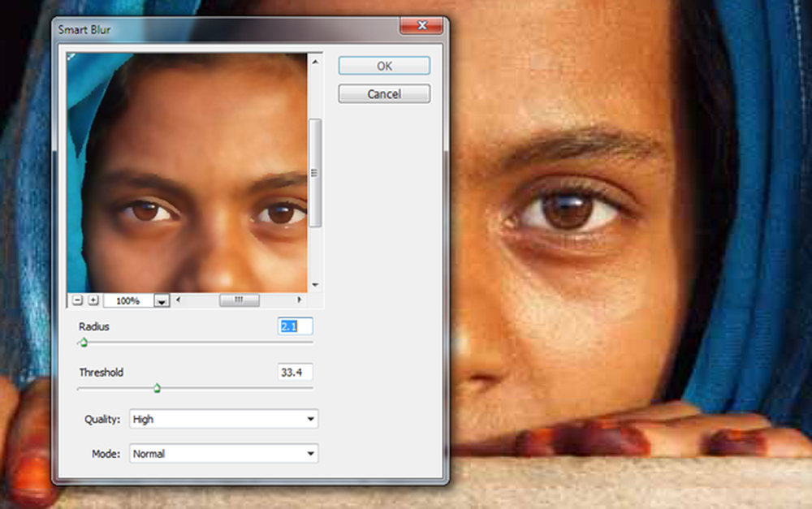The image size is (812, 509).
Task: Click preview scroll up arrow
Action: pyautogui.click(x=315, y=62)
